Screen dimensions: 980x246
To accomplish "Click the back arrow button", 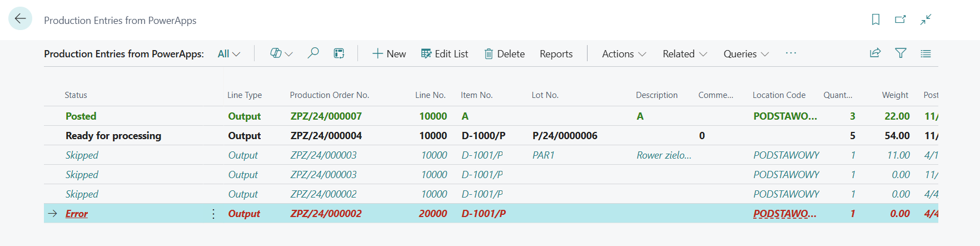I will (20, 19).
